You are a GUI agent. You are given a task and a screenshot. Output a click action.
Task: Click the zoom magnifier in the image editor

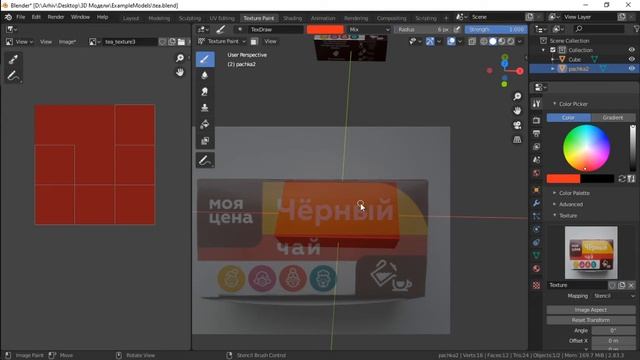[x=180, y=58]
